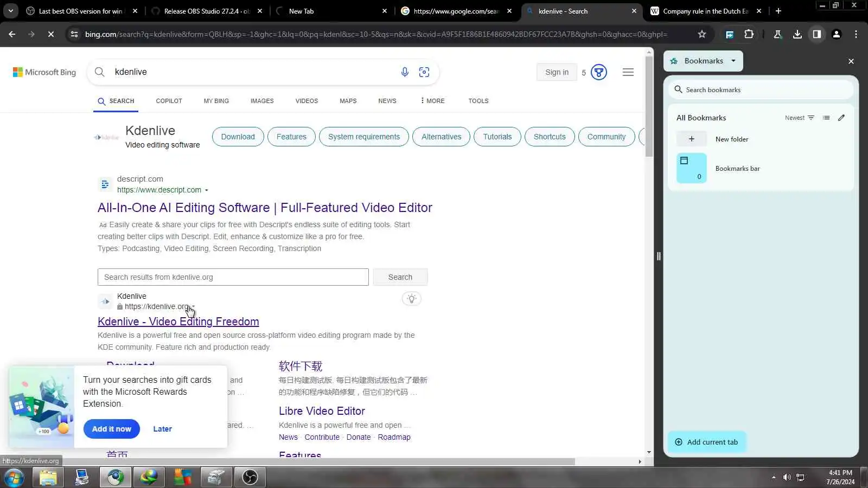Click Add it now in Rewards popup

tap(112, 429)
